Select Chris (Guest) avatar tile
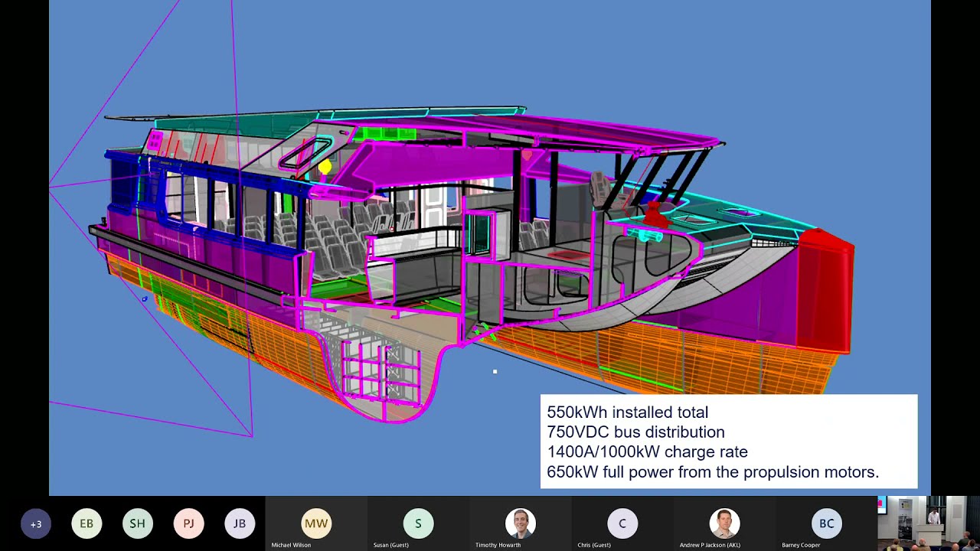Viewport: 980px width, 551px height. [x=622, y=523]
